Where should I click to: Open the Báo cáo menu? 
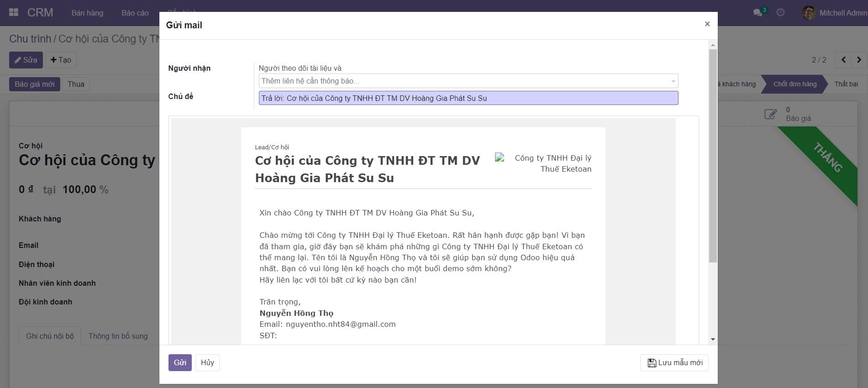[x=135, y=13]
